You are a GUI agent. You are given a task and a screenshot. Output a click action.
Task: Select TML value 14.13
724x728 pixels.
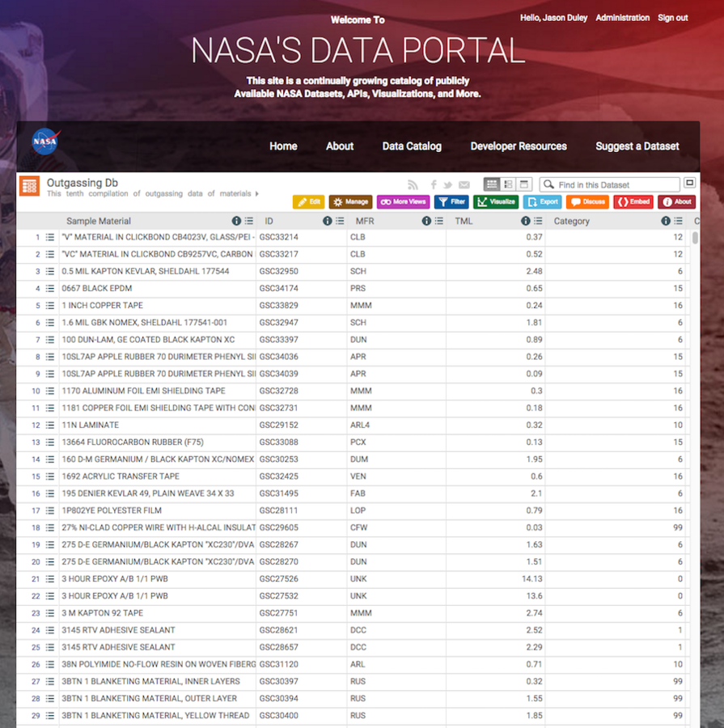click(531, 579)
